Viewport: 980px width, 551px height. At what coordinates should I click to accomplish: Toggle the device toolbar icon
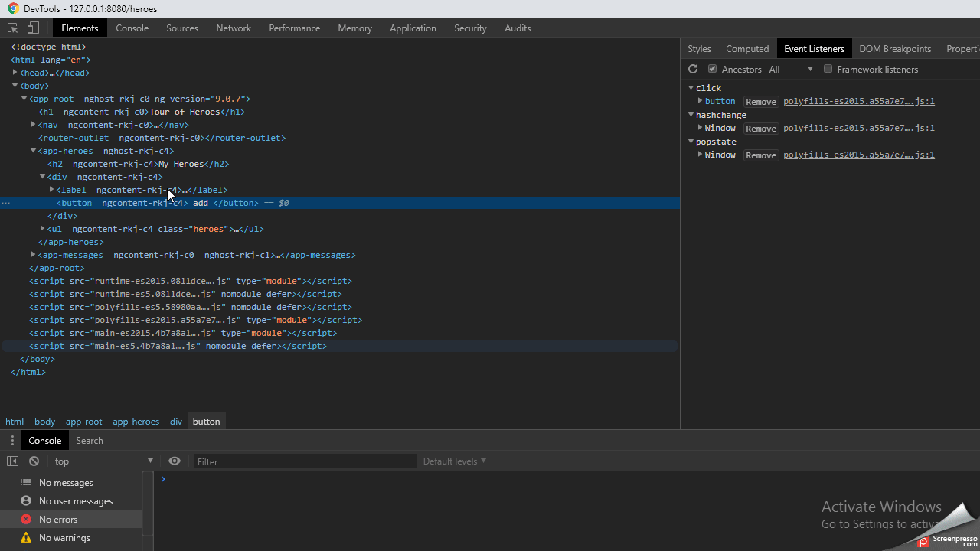tap(33, 28)
